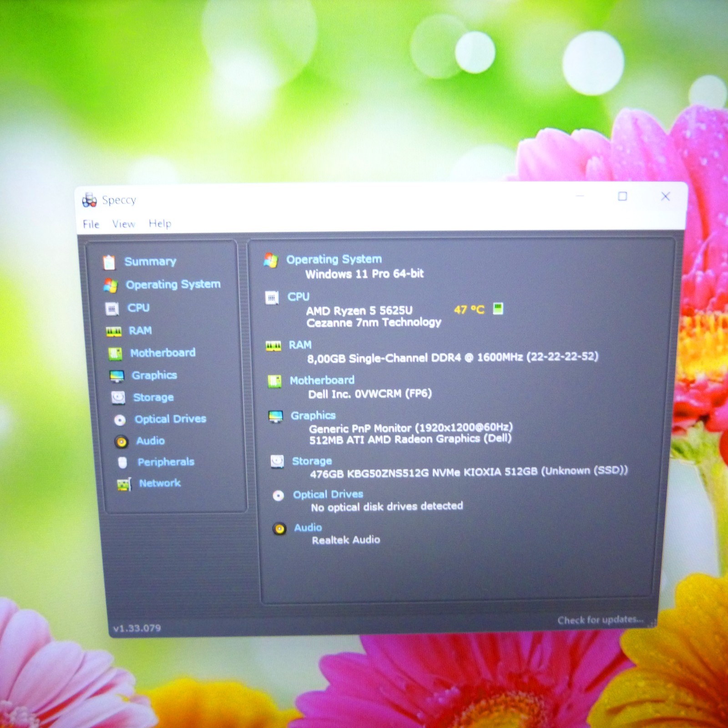
Task: Select Audio section in sidebar
Action: point(151,441)
